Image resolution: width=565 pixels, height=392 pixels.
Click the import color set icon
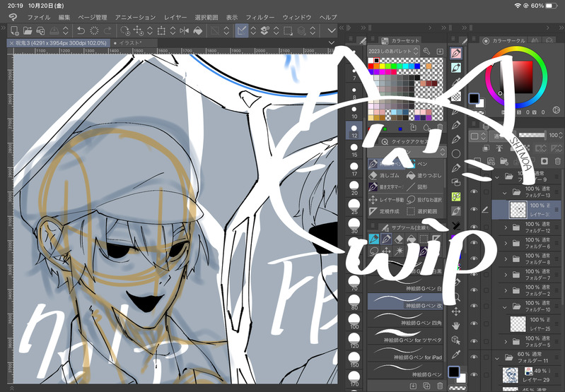(x=440, y=51)
